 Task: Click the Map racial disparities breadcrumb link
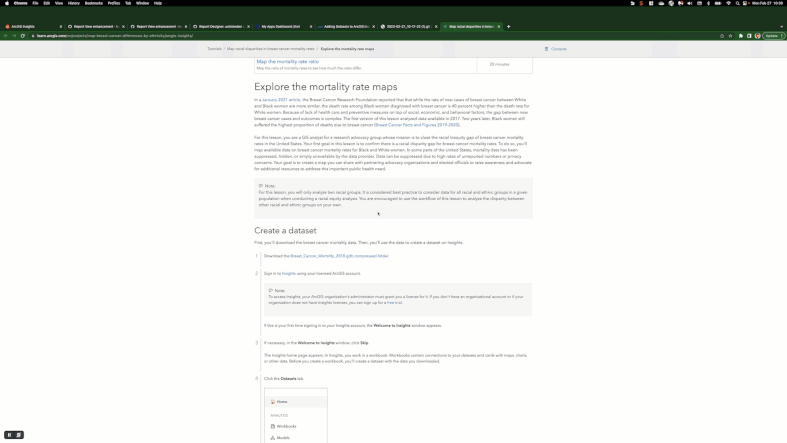271,49
